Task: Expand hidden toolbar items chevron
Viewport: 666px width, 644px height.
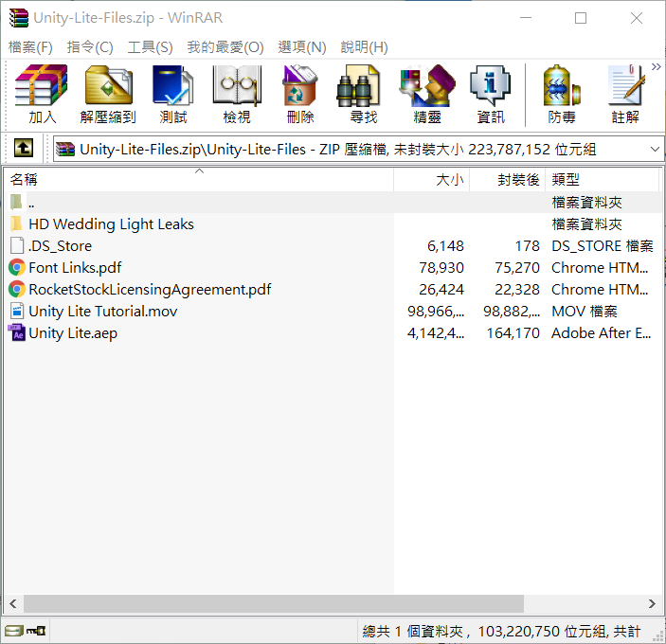Action: coord(657,66)
